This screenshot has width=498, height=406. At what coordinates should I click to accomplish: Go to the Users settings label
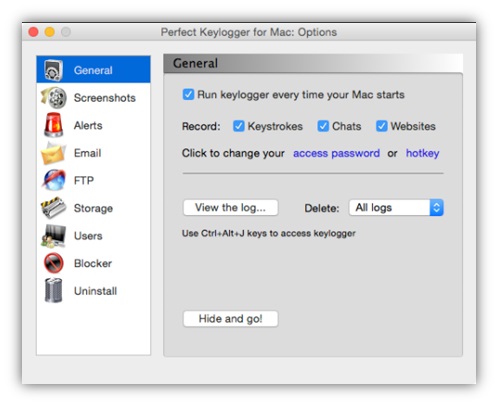88,236
